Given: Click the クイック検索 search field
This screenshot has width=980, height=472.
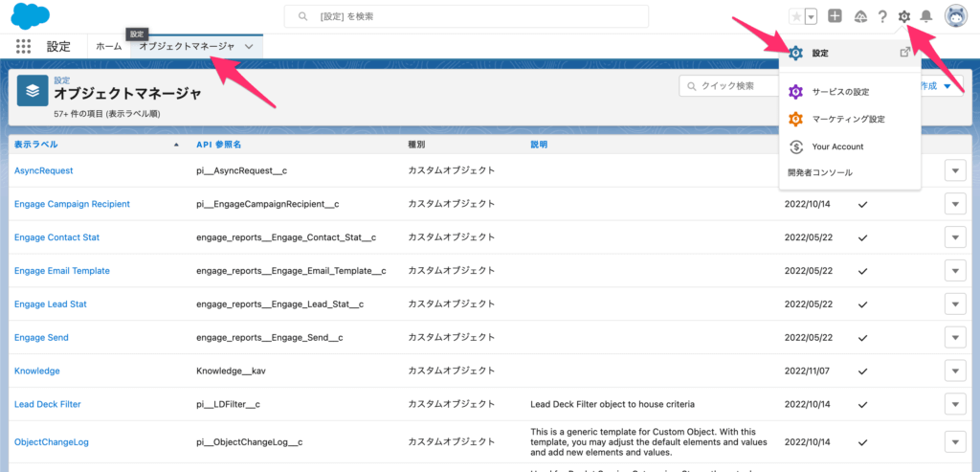Looking at the screenshot, I should pos(732,86).
